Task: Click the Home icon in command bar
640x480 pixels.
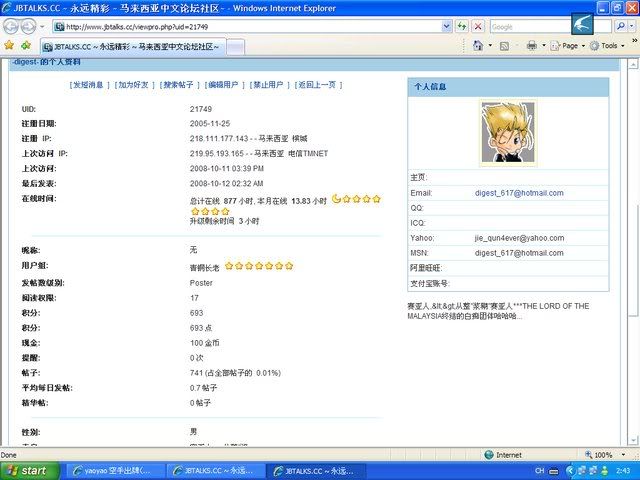Action: [479, 46]
